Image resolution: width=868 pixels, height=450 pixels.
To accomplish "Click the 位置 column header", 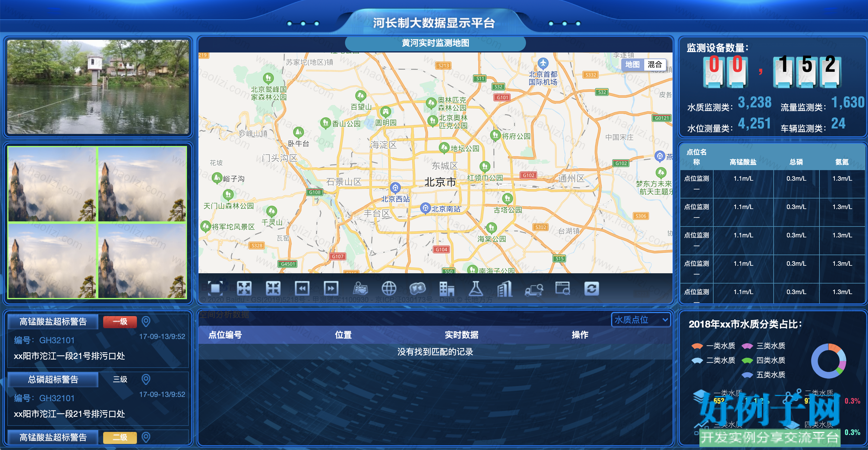I will click(x=343, y=335).
